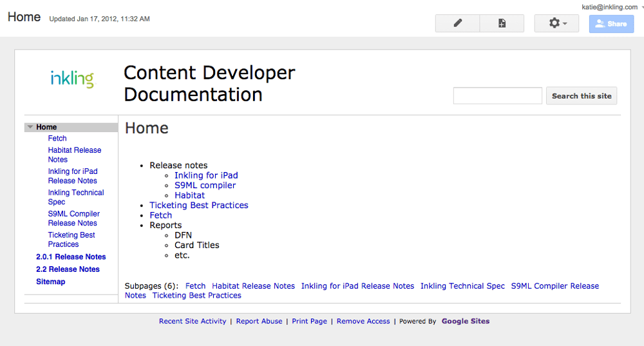This screenshot has width=644, height=346.
Task: Click the Inkling logo
Action: [72, 79]
